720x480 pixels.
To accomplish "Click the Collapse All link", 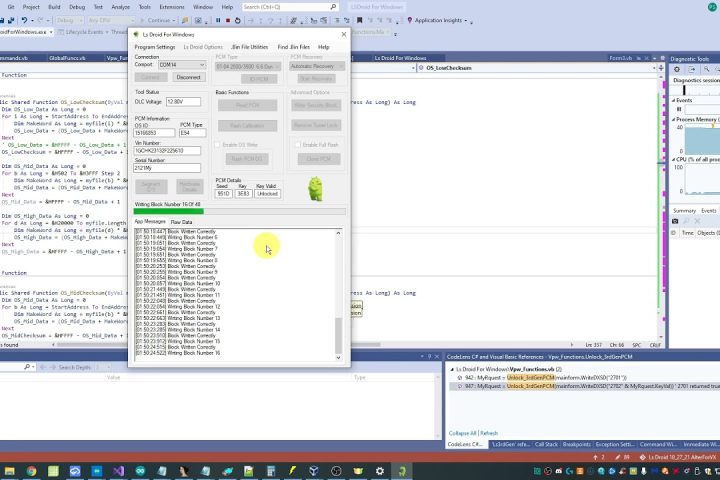I will [462, 433].
